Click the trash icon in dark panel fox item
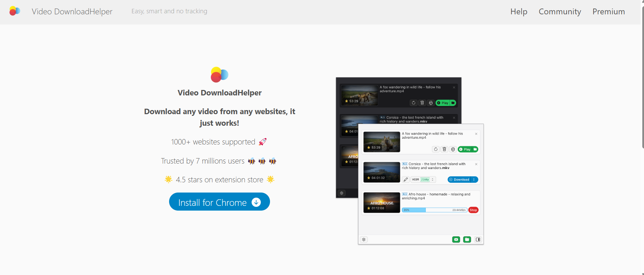The height and width of the screenshot is (275, 644). (x=422, y=103)
